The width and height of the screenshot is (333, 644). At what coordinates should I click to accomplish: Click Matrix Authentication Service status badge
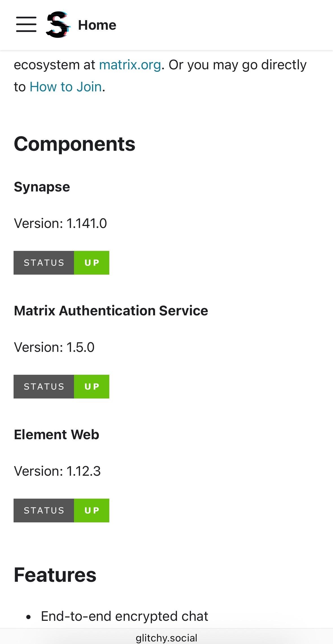(x=61, y=387)
